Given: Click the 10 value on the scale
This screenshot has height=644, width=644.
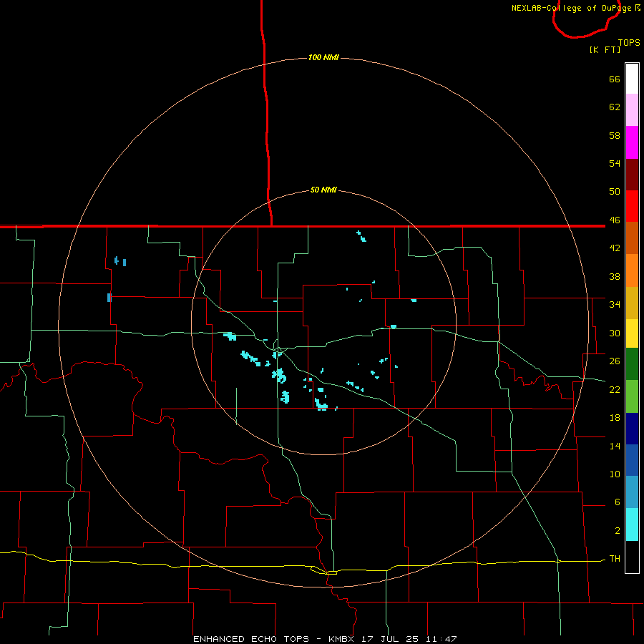Looking at the screenshot, I should 615,474.
